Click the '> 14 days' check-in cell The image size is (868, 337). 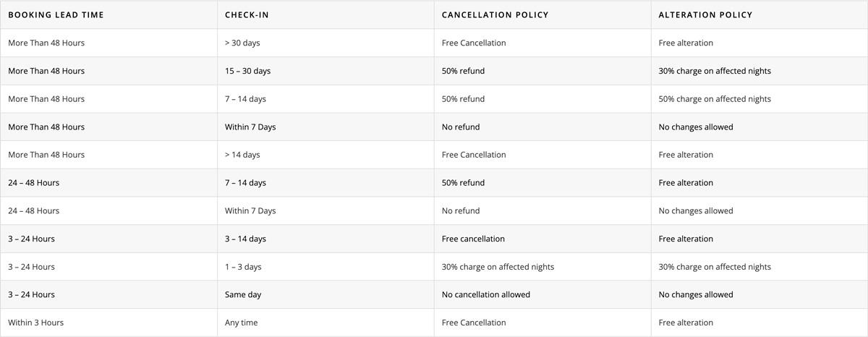[x=242, y=155]
